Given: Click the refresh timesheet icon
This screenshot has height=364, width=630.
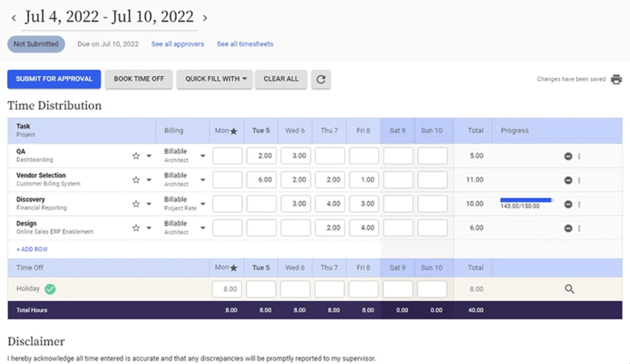Looking at the screenshot, I should tap(321, 79).
